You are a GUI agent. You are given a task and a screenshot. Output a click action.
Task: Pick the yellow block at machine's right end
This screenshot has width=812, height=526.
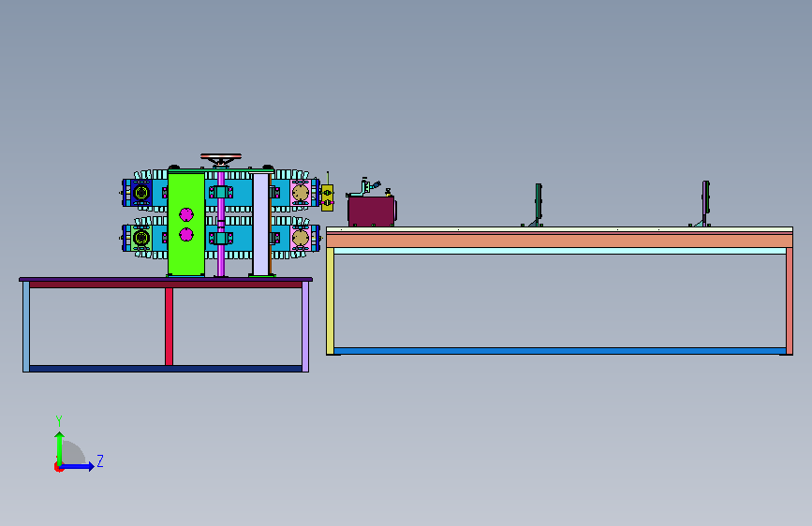click(x=327, y=197)
